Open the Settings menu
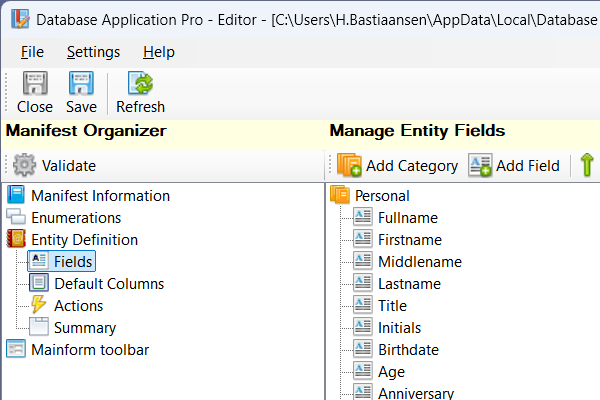The image size is (600, 400). (x=93, y=52)
